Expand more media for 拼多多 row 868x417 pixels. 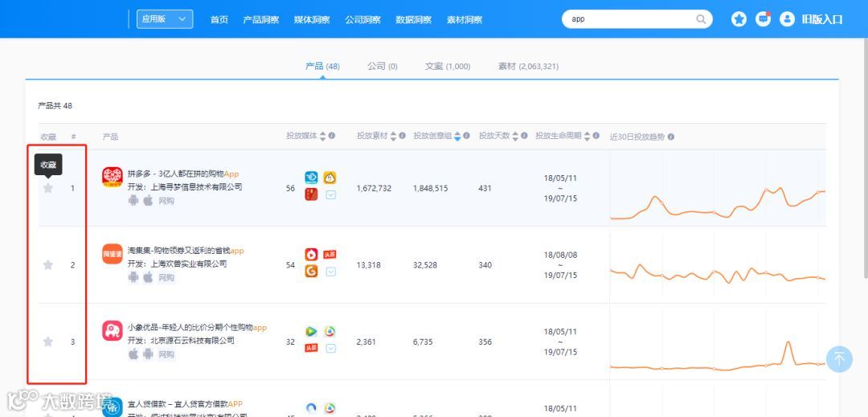tap(330, 194)
